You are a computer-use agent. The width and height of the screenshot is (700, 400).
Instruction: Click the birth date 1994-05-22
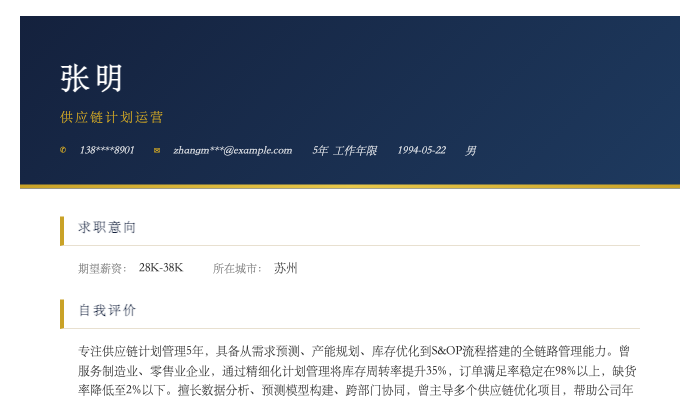click(421, 150)
